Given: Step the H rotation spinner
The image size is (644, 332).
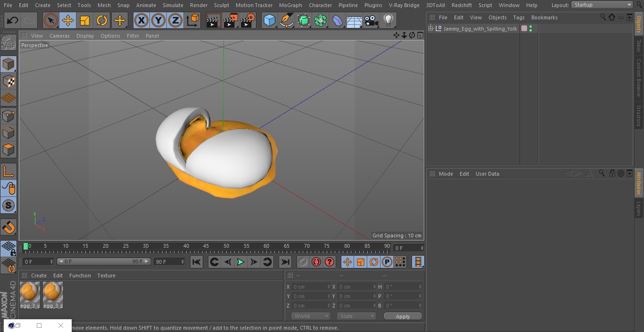Looking at the screenshot, I should pos(421,286).
